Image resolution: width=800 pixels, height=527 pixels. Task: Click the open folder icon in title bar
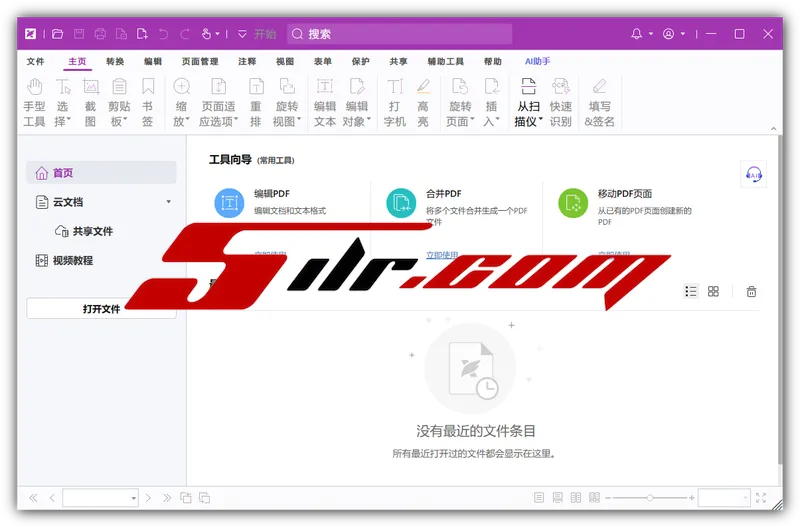pyautogui.click(x=58, y=34)
